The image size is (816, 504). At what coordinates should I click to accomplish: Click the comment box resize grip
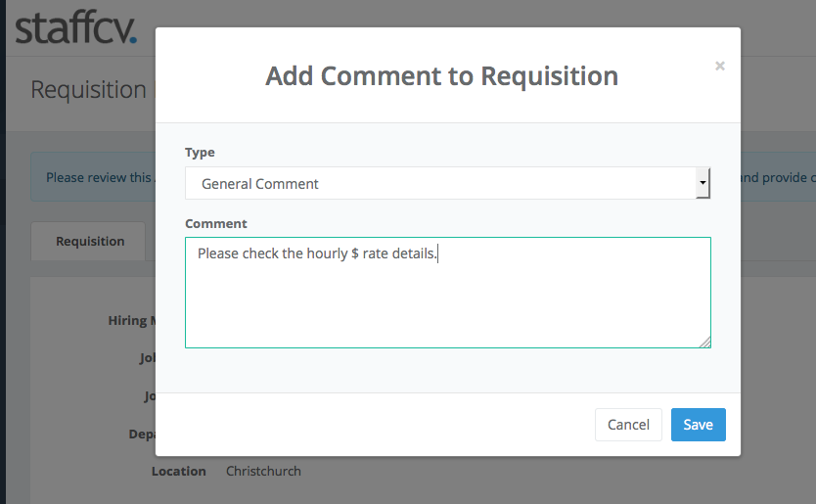[x=704, y=343]
